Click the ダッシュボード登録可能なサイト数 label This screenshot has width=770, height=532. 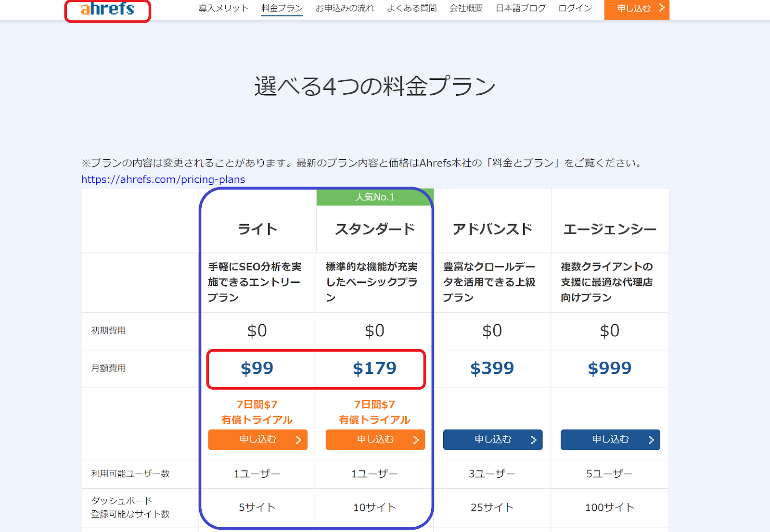pos(130,507)
